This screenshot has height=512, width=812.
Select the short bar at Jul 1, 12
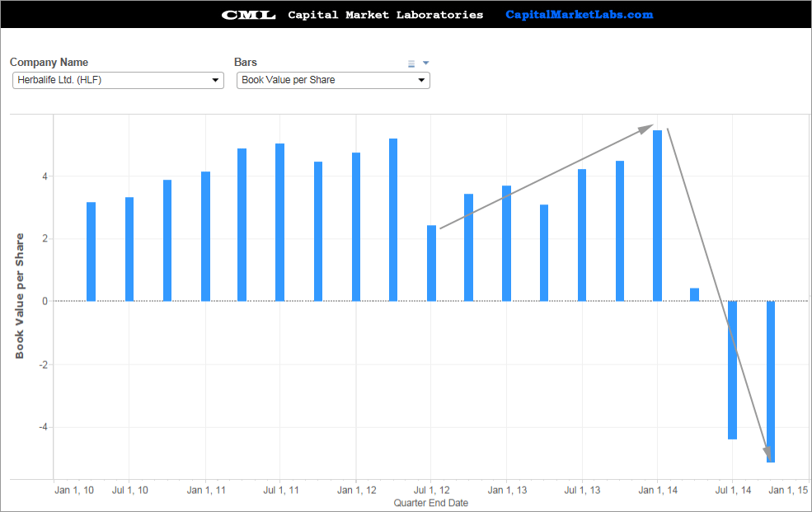pyautogui.click(x=431, y=264)
